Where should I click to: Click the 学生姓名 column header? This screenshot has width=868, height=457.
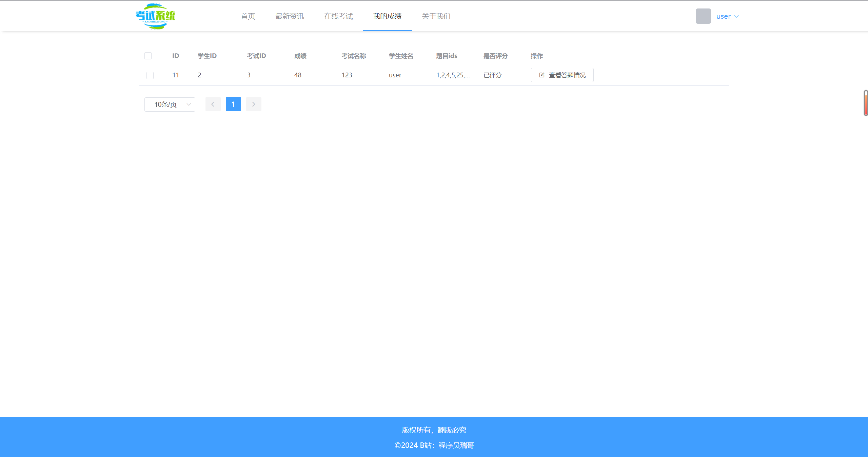(401, 56)
